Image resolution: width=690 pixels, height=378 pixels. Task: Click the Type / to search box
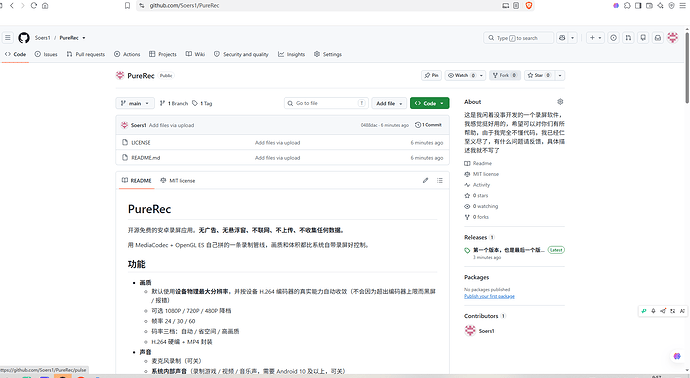pyautogui.click(x=518, y=38)
